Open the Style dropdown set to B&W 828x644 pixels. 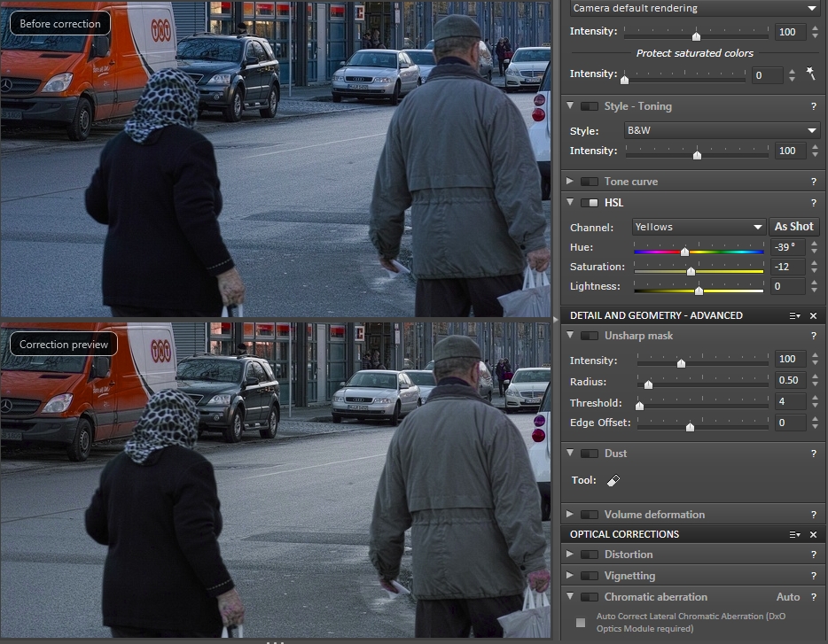[722, 130]
